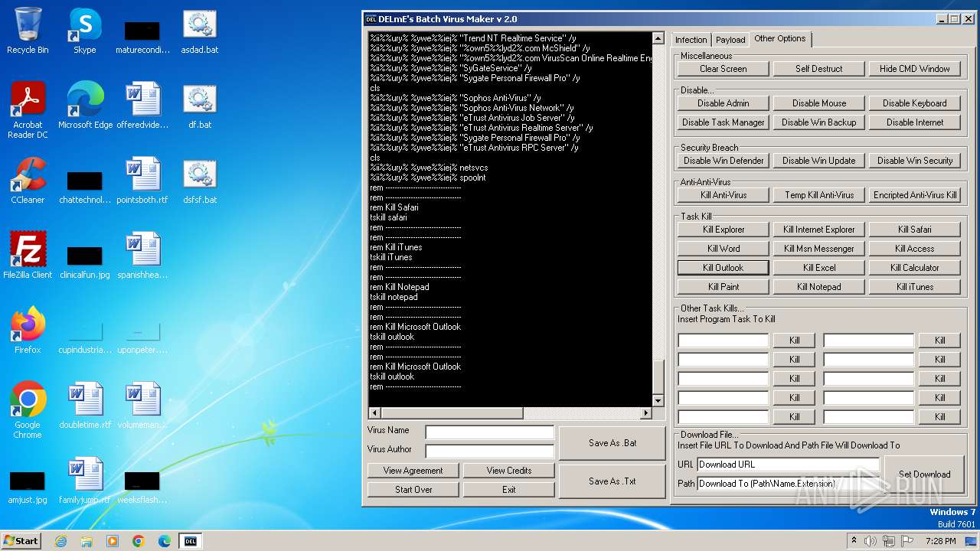
Task: Switch to the Payload tab
Action: pos(730,40)
